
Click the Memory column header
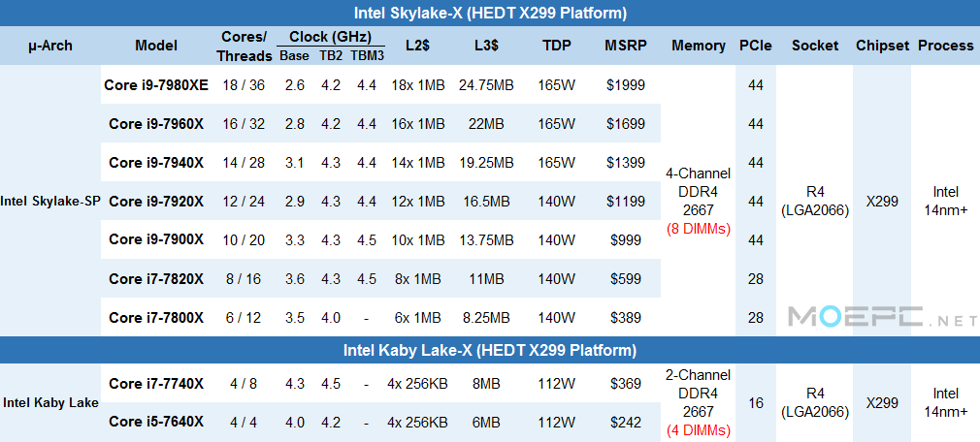tap(698, 46)
